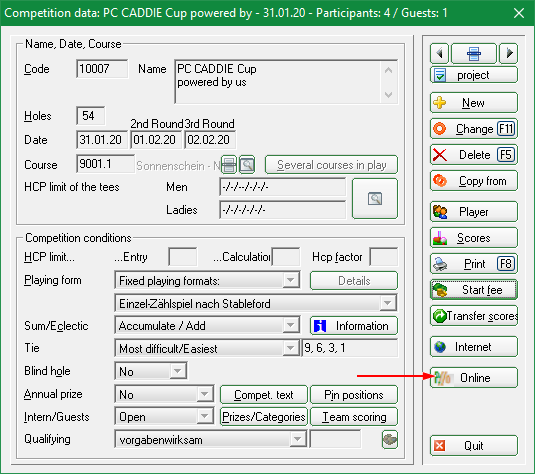Go to next competition arrow

point(508,53)
